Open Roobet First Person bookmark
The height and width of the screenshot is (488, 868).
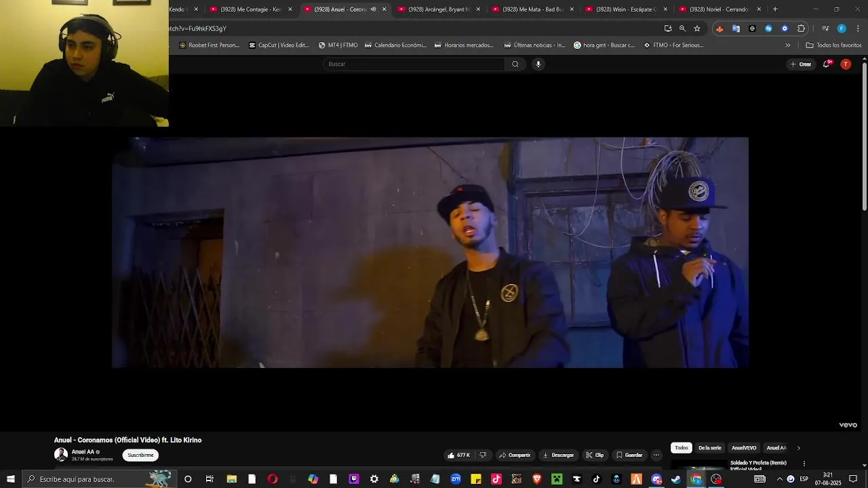click(209, 45)
